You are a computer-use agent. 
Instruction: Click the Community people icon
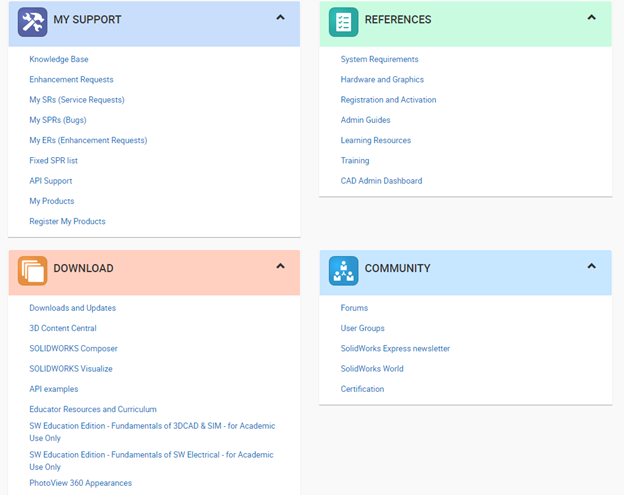point(343,271)
